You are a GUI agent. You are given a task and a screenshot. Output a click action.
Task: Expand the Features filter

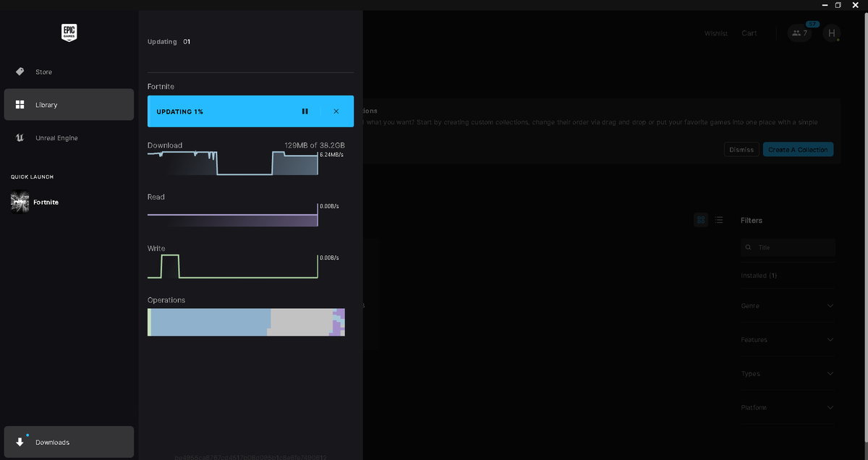787,339
